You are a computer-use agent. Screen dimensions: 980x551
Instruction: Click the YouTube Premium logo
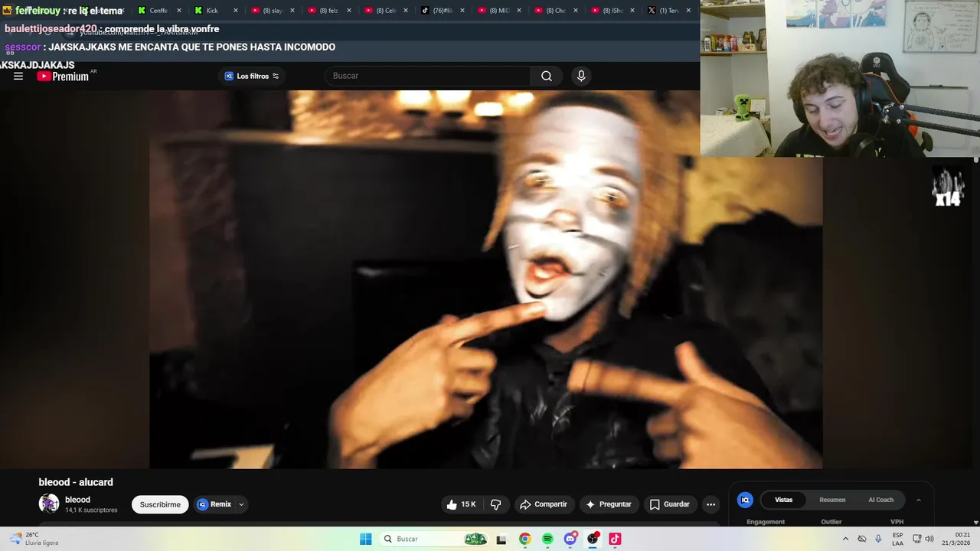63,77
